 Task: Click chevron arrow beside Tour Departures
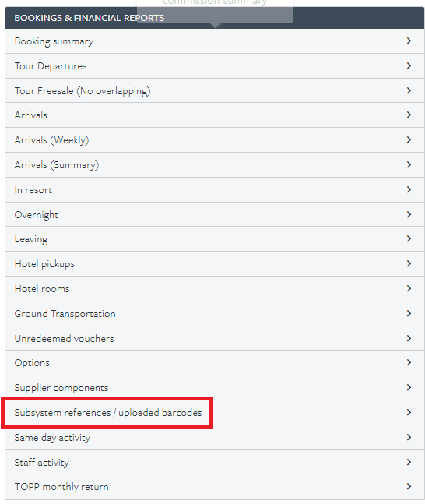coord(409,66)
